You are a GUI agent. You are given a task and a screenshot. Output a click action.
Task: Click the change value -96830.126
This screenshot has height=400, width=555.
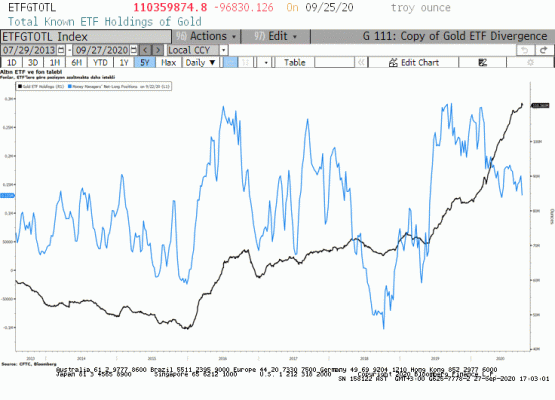tap(244, 7)
